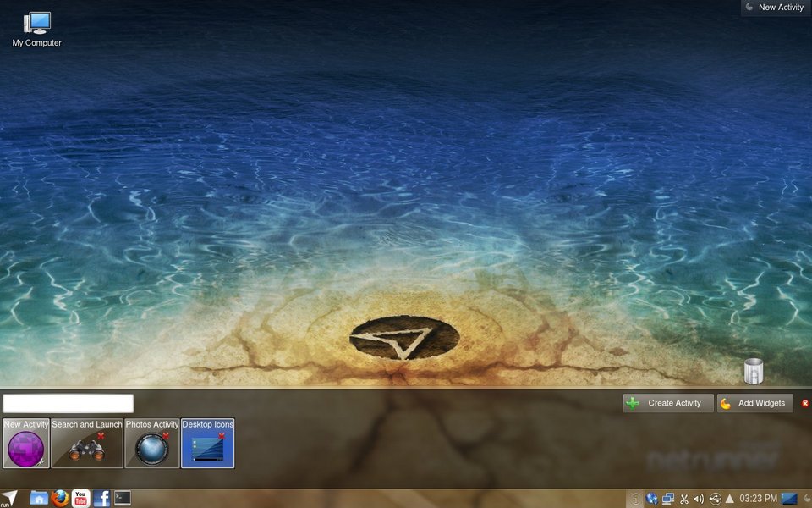The height and width of the screenshot is (508, 812).
Task: Click the Add Widgets button
Action: pos(754,403)
